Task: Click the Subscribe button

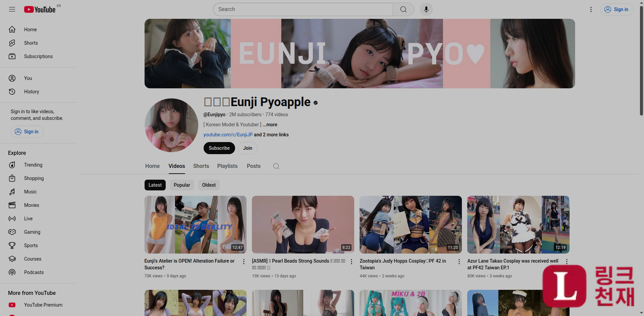Action: [219, 148]
